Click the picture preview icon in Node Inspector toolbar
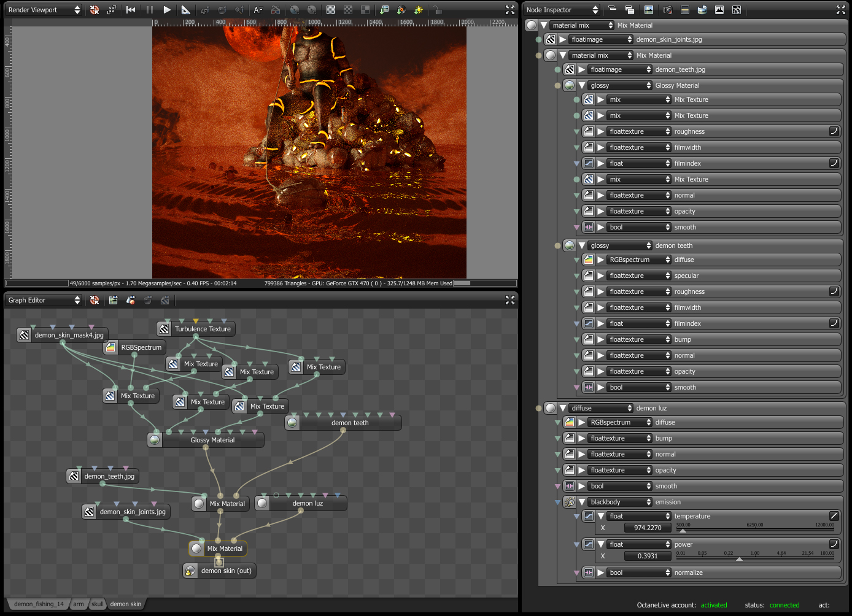 coord(649,10)
